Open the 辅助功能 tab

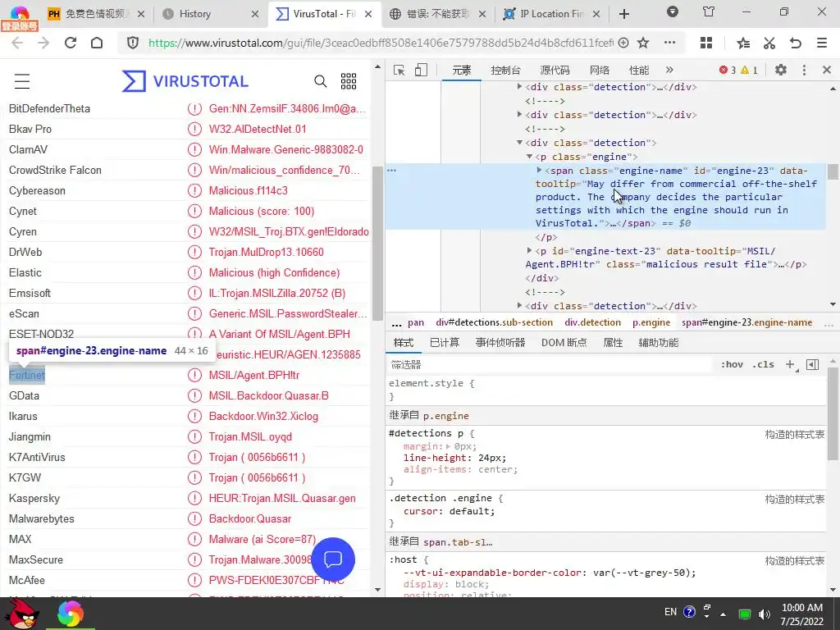[x=659, y=342]
